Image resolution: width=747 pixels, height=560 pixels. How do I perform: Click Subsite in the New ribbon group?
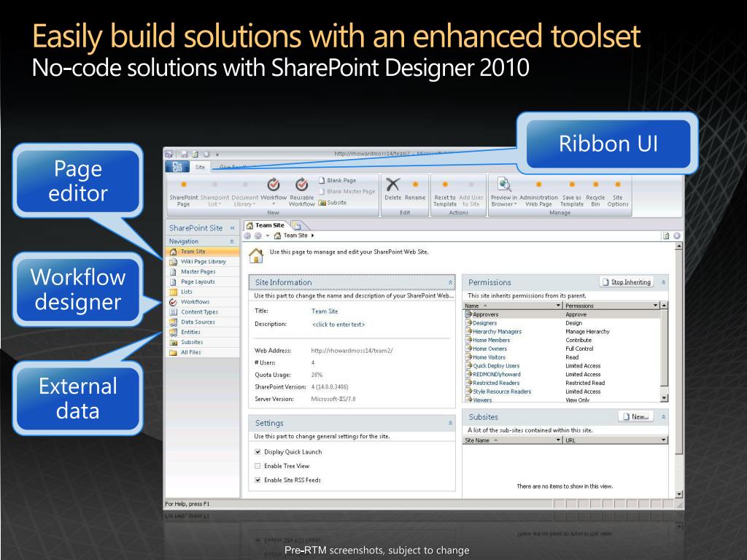pos(333,203)
